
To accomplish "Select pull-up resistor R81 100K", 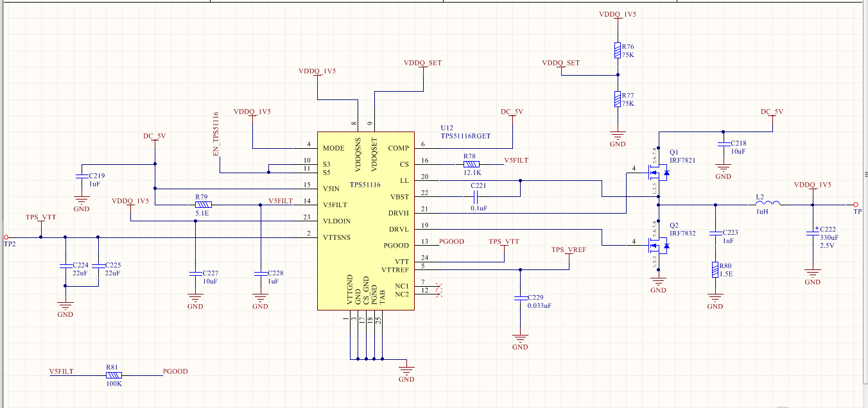I will click(114, 375).
